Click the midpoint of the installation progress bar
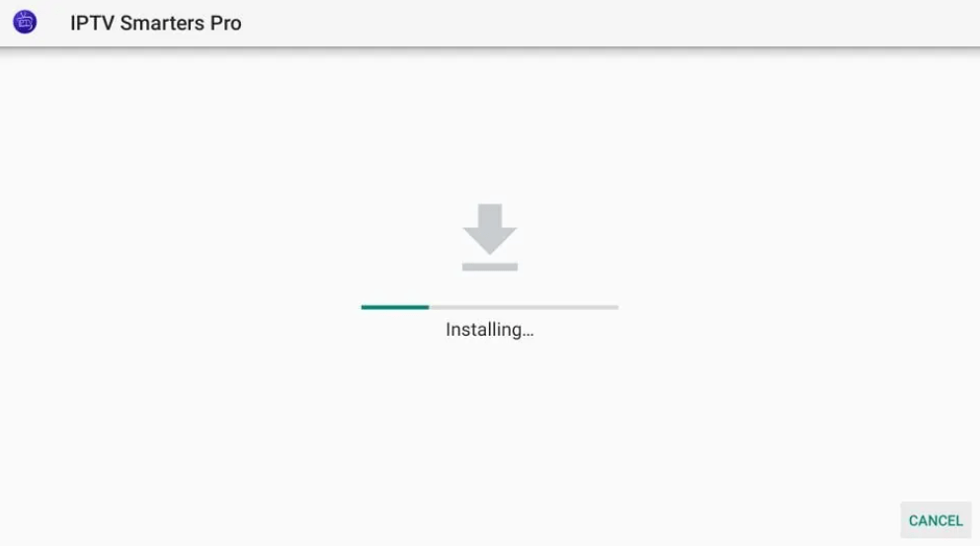980x546 pixels. [490, 307]
